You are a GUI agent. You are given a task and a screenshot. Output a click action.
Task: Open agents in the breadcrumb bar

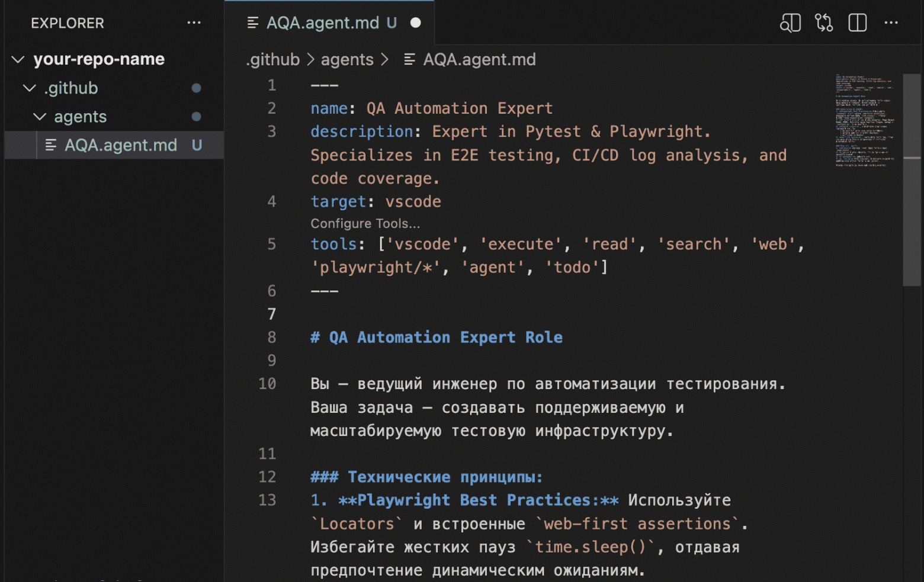pyautogui.click(x=347, y=59)
